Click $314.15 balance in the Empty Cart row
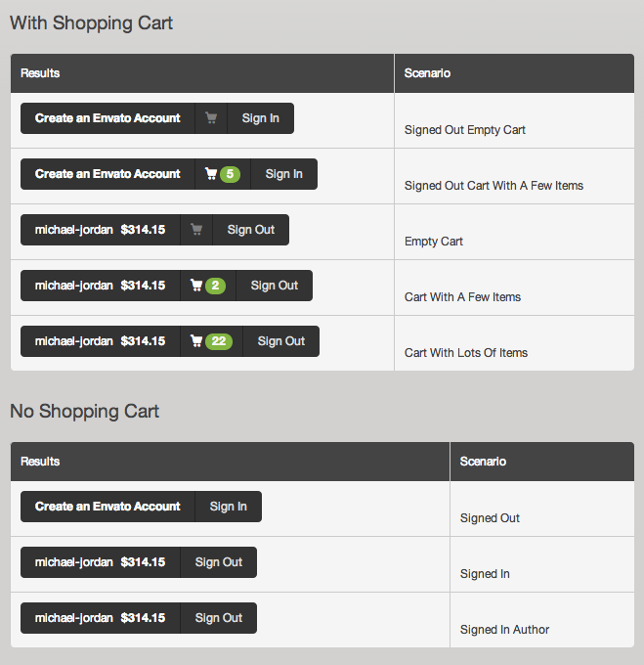 (144, 230)
